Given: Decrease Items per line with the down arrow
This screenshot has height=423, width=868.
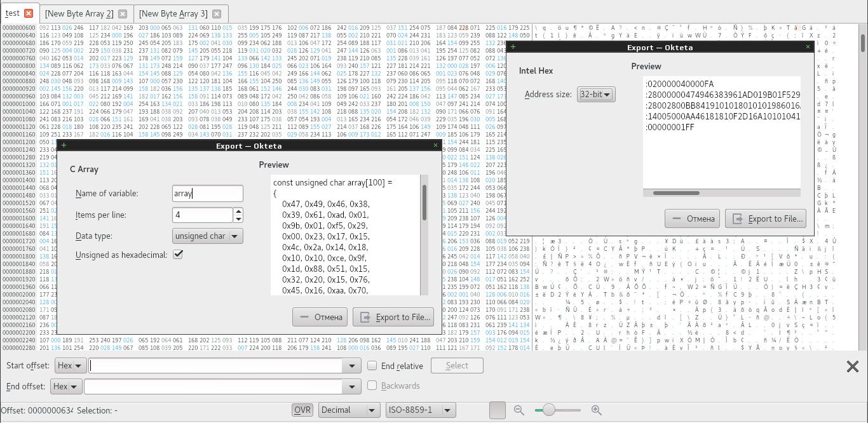Looking at the screenshot, I should [238, 219].
